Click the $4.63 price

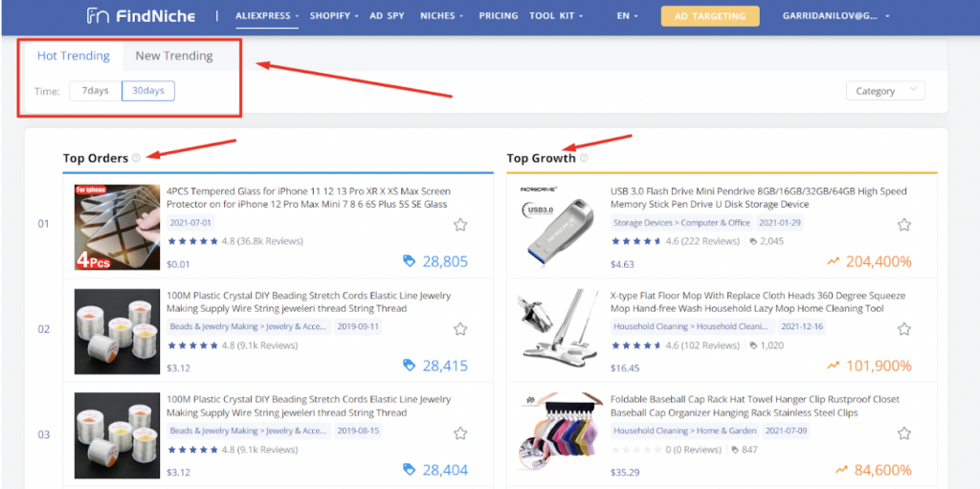(622, 264)
